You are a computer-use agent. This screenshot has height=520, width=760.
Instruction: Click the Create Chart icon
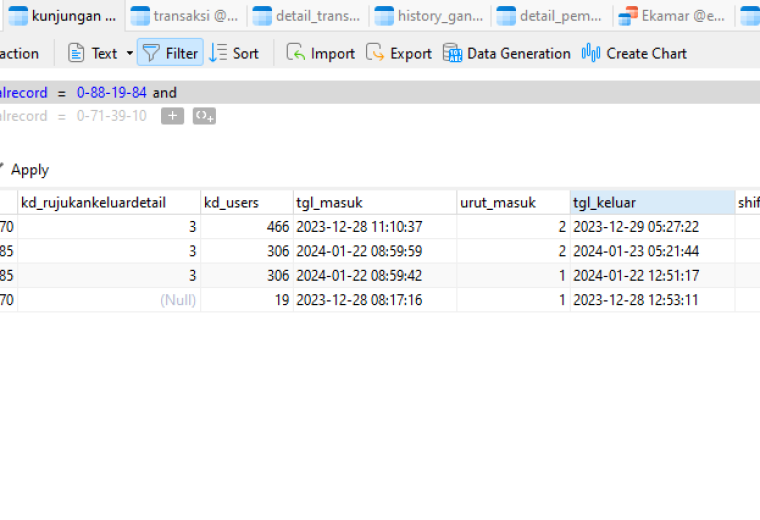591,53
